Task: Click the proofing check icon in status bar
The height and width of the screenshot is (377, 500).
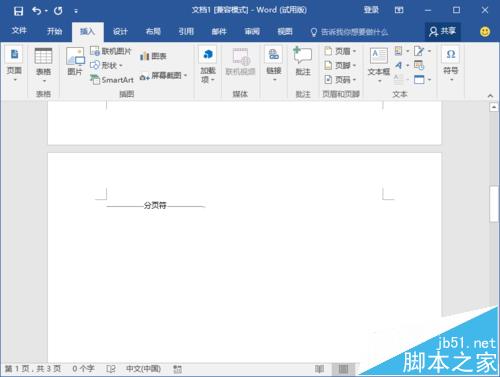Action: [x=111, y=369]
